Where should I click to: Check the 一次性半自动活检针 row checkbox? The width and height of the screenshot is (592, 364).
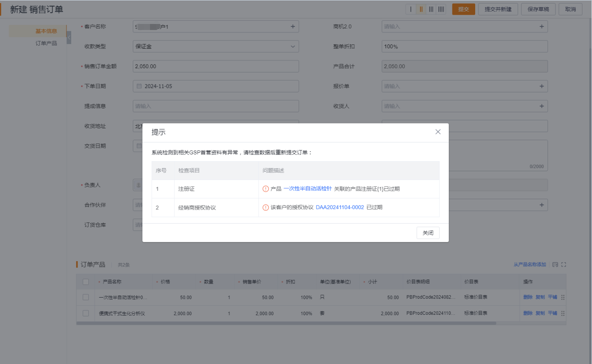(x=86, y=297)
